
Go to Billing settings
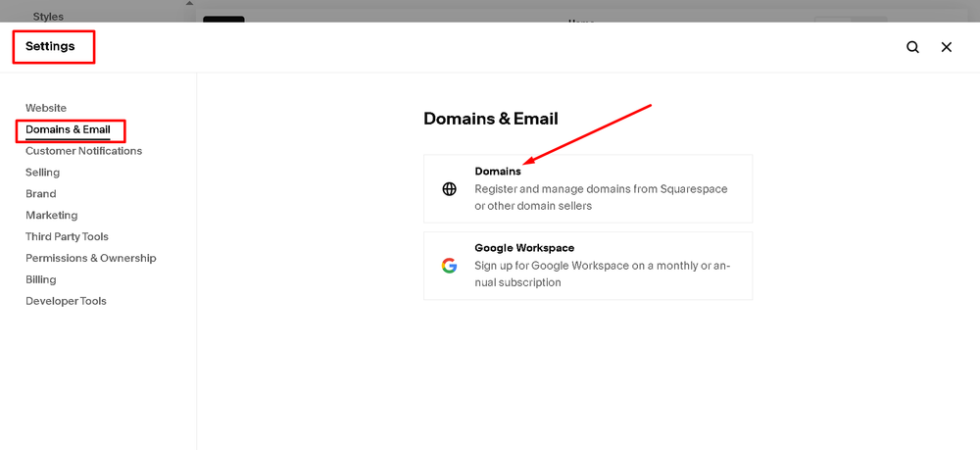pos(40,279)
